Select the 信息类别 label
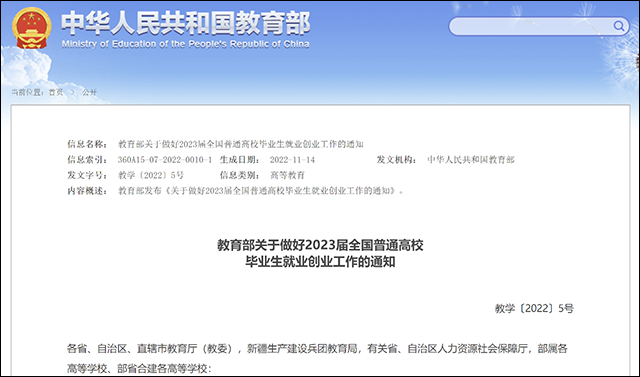The height and width of the screenshot is (377, 640). pos(240,175)
